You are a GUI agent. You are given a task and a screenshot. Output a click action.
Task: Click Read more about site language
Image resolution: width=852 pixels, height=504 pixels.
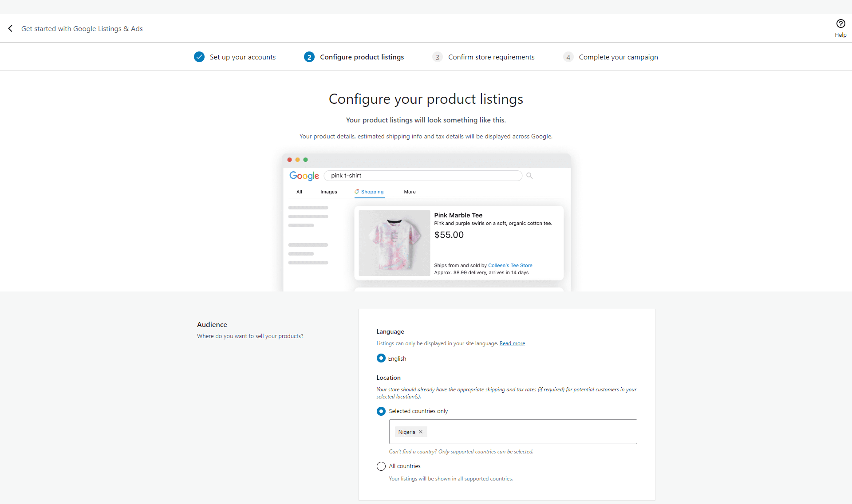[x=512, y=343]
